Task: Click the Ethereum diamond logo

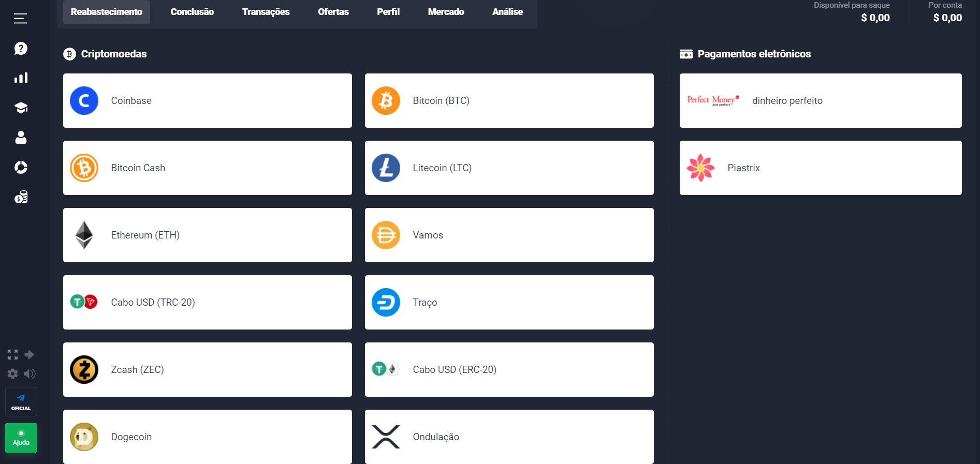Action: pyautogui.click(x=84, y=235)
